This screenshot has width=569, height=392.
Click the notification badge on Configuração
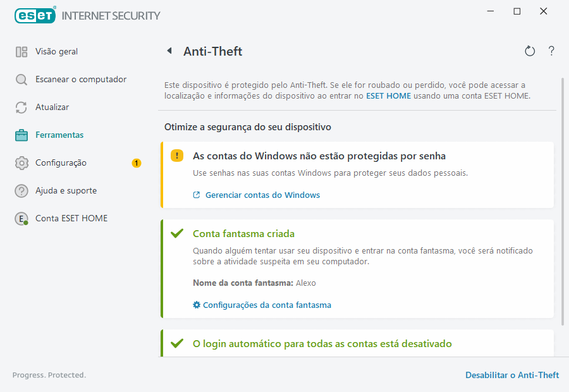coord(136,162)
